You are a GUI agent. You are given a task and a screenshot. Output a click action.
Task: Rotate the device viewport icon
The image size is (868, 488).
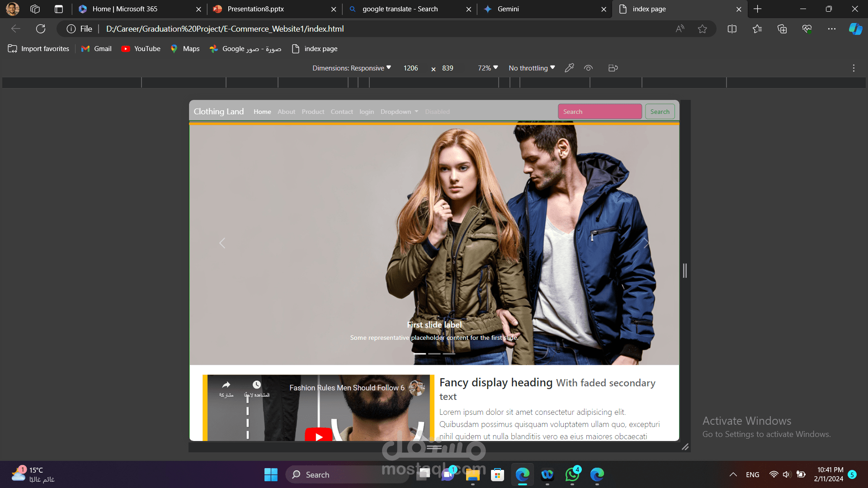pos(613,68)
